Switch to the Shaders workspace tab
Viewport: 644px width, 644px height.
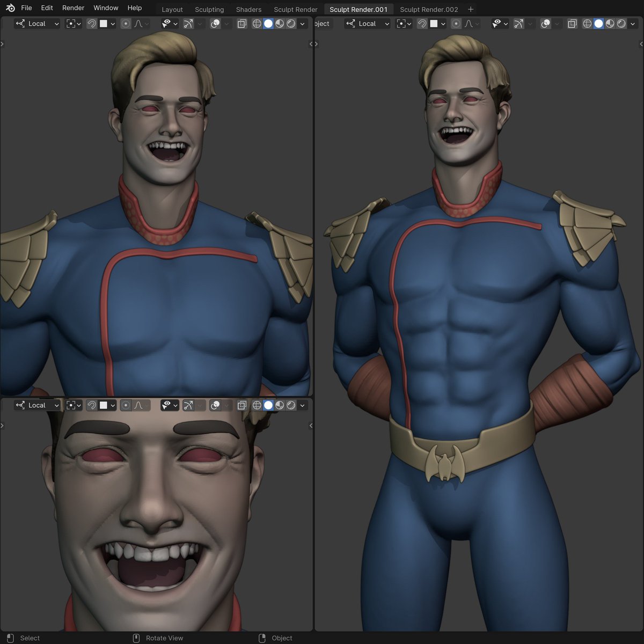pos(248,9)
